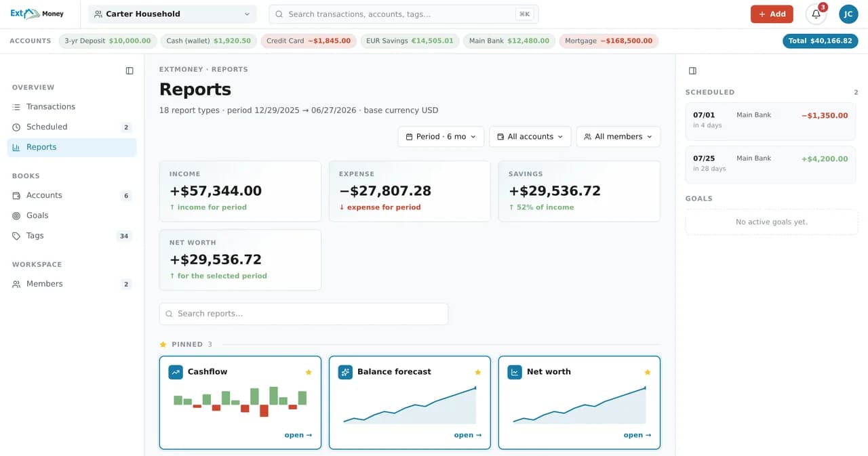This screenshot has width=868, height=456.
Task: Click the Goals target icon in sidebar
Action: click(x=16, y=215)
